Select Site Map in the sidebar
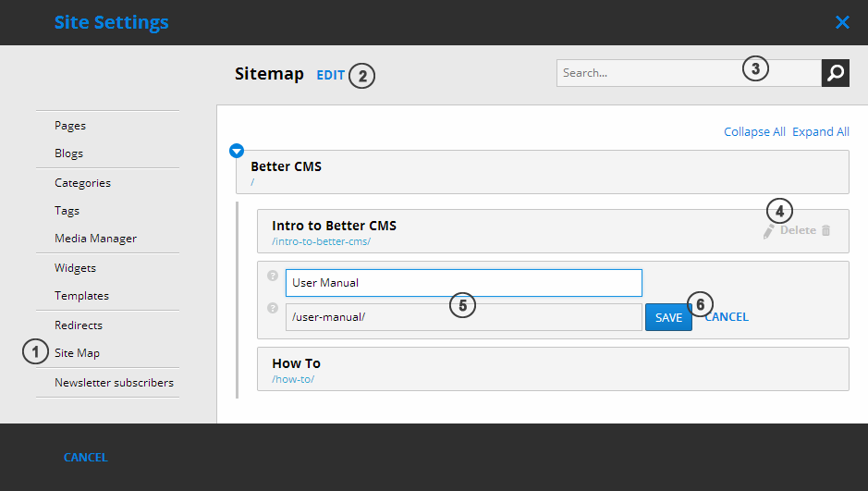 [x=77, y=353]
